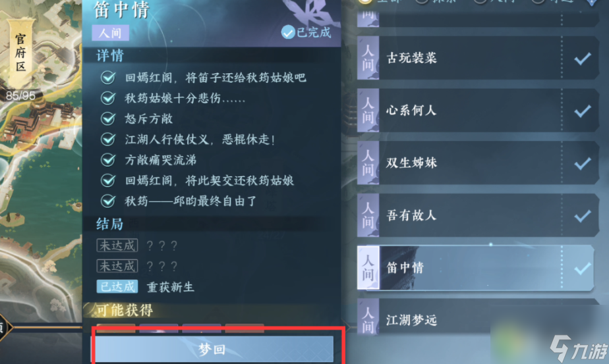The height and width of the screenshot is (364, 609).
Task: Click checkmark beside 方敞痛哭流涕 step
Action: click(107, 159)
